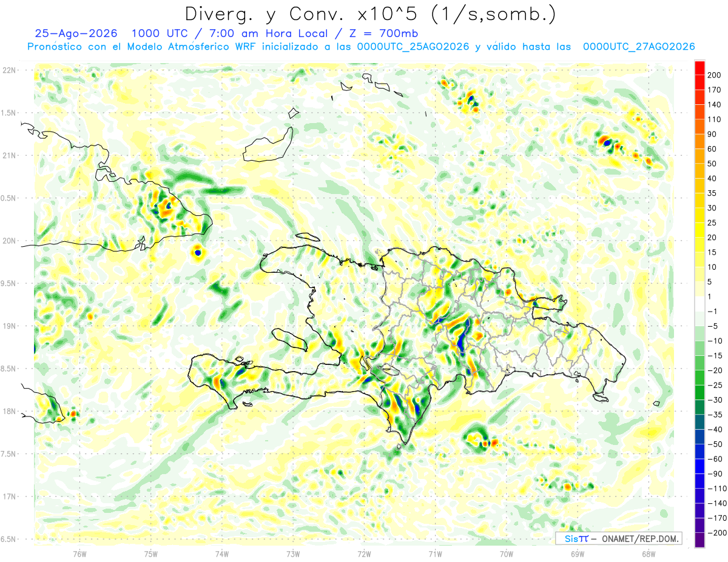Click the positive '200' color bar label
The height and width of the screenshot is (562, 728).
[715, 75]
